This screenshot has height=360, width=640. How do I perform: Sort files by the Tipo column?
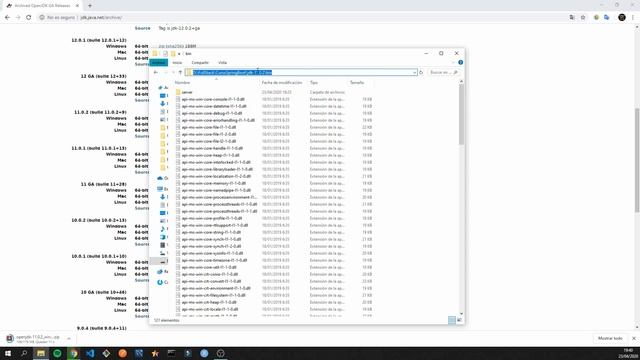[x=313, y=82]
